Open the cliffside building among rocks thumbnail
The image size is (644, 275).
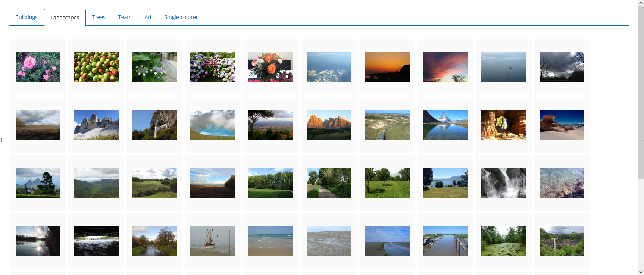[154, 125]
